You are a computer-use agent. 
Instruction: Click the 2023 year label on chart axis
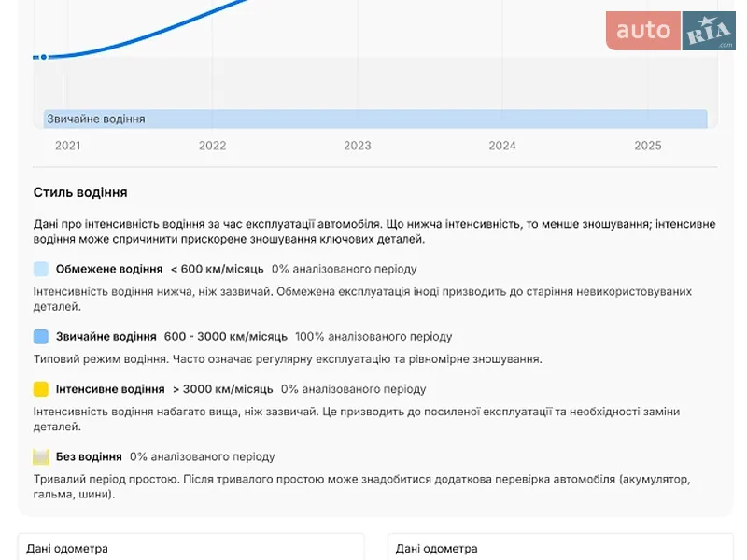pyautogui.click(x=358, y=146)
